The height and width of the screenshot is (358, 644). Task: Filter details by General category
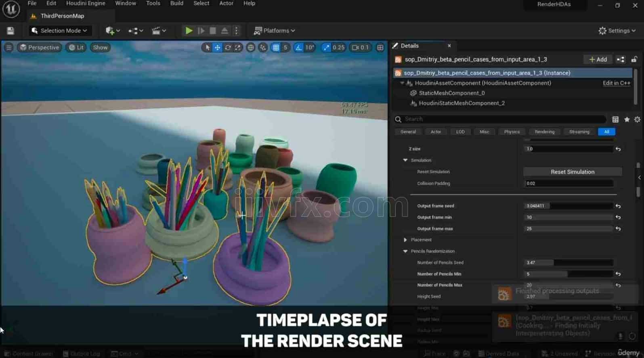[x=408, y=132]
